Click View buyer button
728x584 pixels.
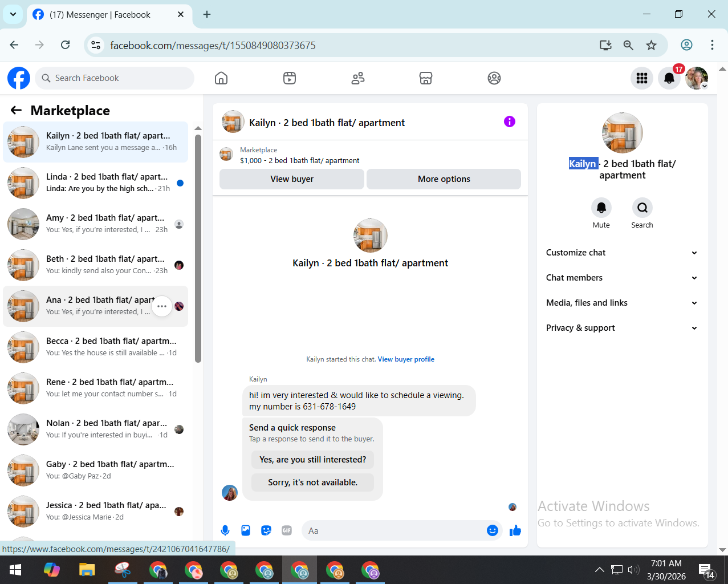coord(292,179)
